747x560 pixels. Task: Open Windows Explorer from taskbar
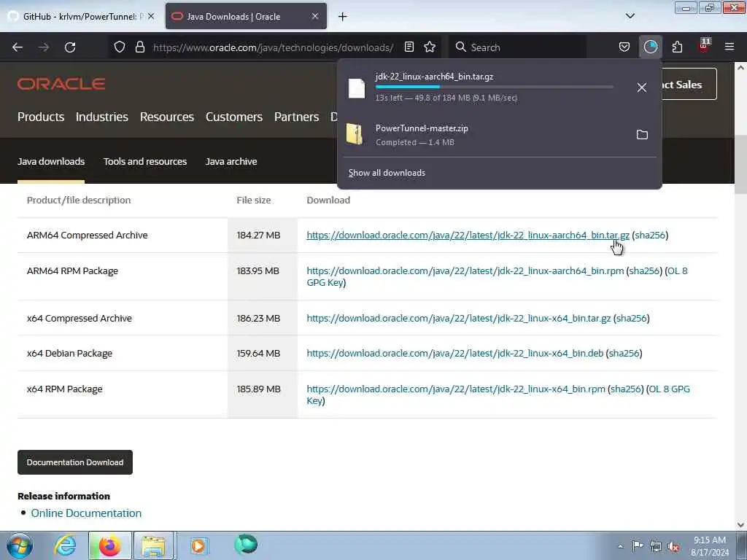point(153,545)
